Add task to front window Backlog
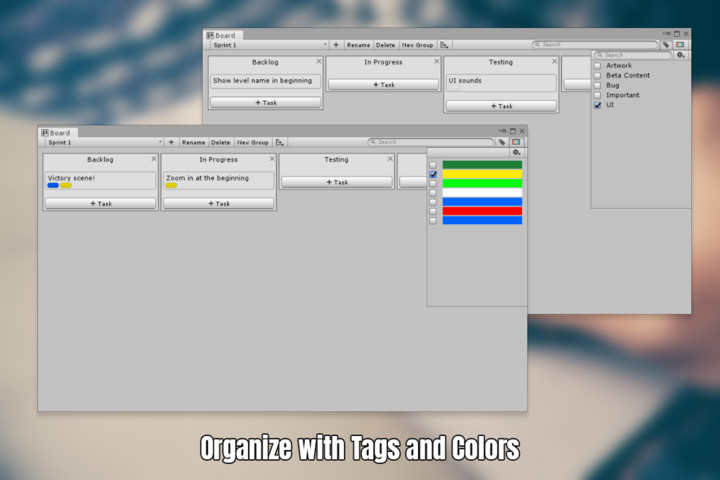Viewport: 720px width, 480px height. point(101,203)
